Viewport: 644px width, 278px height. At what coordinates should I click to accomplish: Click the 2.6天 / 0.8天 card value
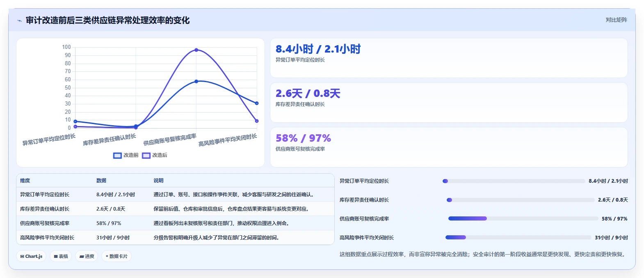[x=308, y=94]
